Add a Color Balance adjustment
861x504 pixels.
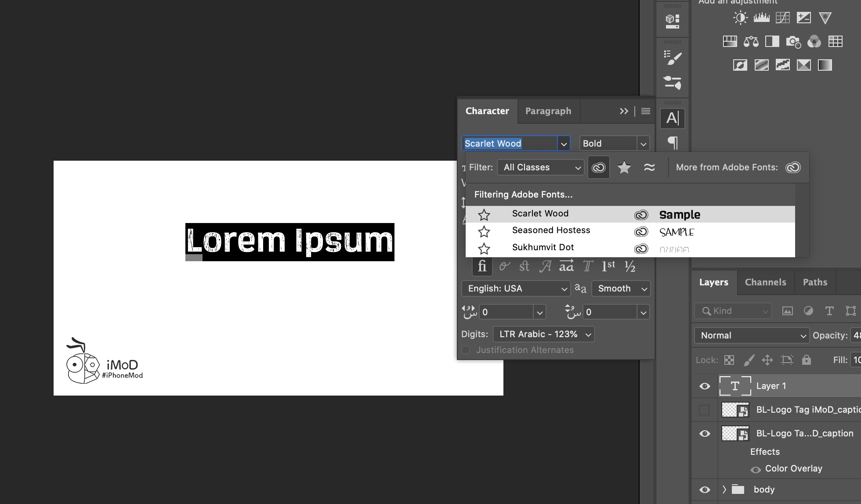coord(751,42)
